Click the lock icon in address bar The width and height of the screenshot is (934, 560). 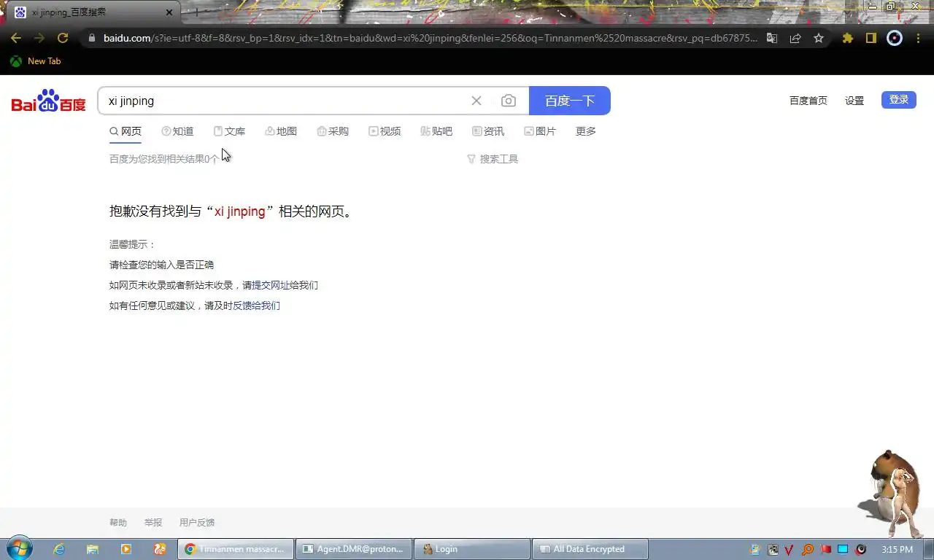coord(91,38)
